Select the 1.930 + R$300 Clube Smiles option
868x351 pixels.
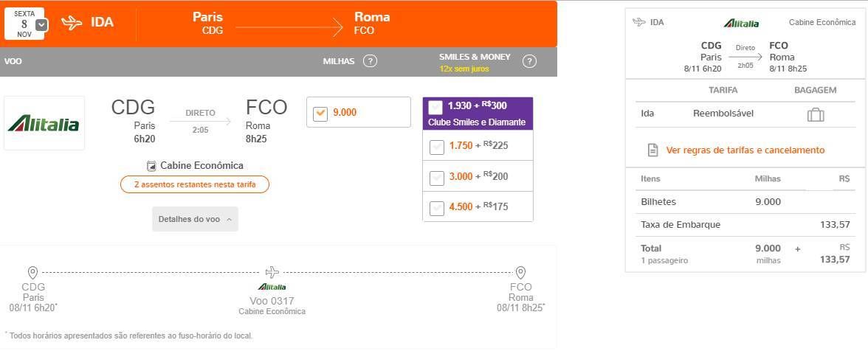click(436, 107)
